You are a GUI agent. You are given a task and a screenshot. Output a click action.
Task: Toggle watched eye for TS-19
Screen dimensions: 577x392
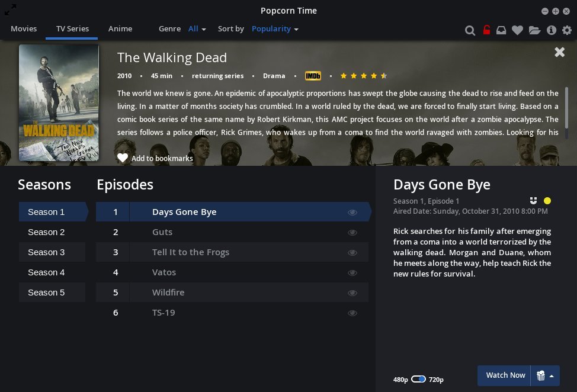pyautogui.click(x=352, y=313)
